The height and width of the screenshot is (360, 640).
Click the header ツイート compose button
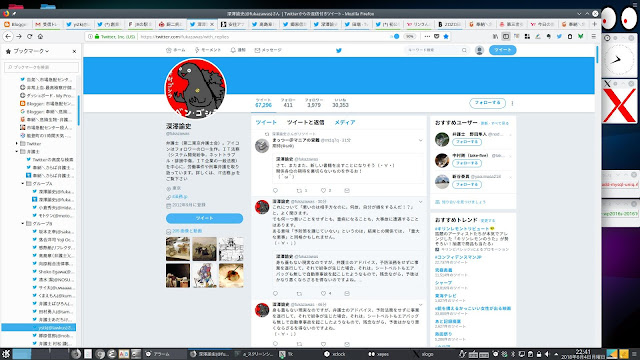[x=502, y=50]
